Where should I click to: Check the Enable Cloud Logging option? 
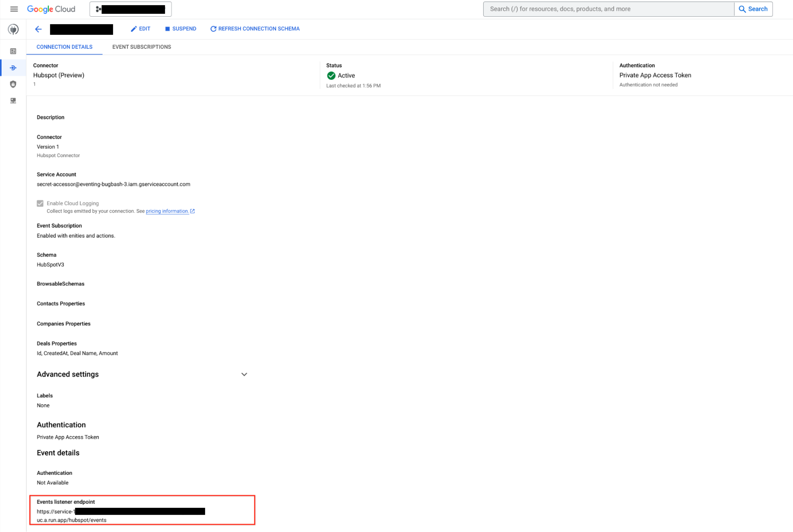[40, 203]
